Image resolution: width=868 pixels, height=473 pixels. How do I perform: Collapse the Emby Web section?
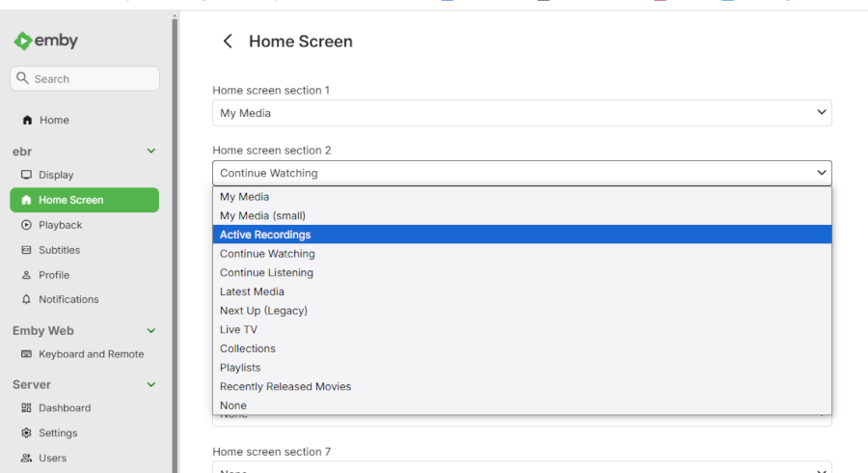[150, 331]
